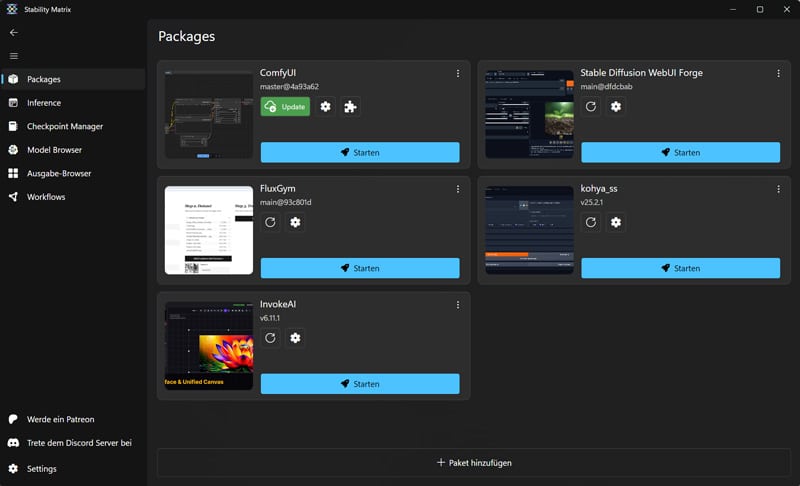Image resolution: width=800 pixels, height=486 pixels.
Task: Expand InvokeAI more options menu
Action: coord(458,305)
